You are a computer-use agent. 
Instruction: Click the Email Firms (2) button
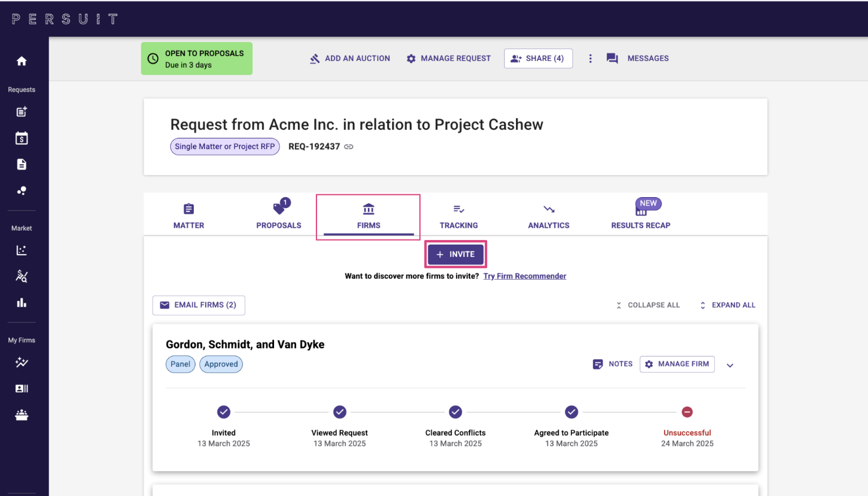pos(198,305)
